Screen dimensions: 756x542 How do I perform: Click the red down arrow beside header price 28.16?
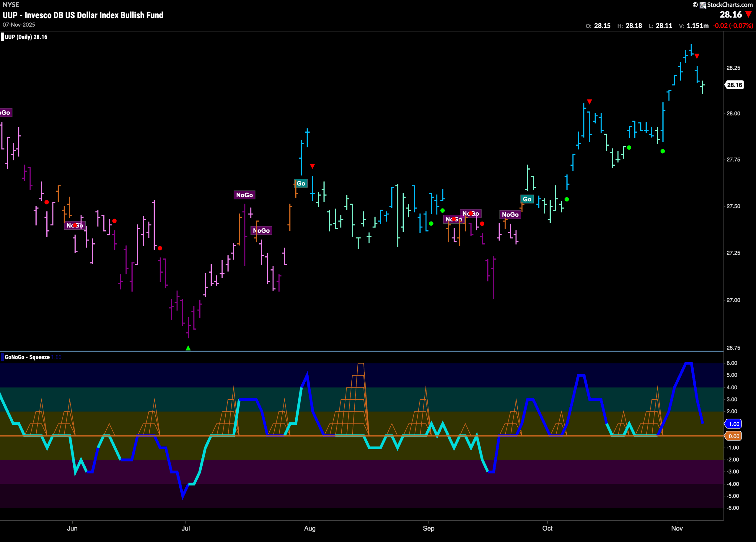click(748, 14)
